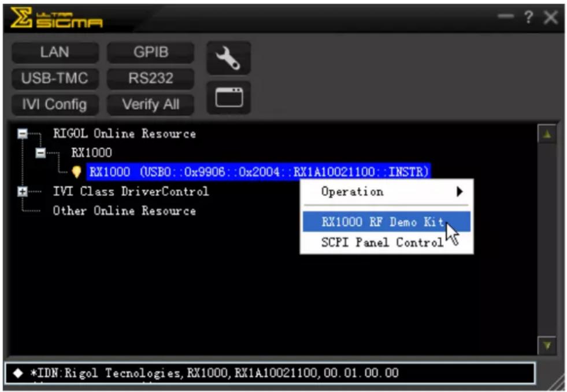Click the LAN button

55,52
